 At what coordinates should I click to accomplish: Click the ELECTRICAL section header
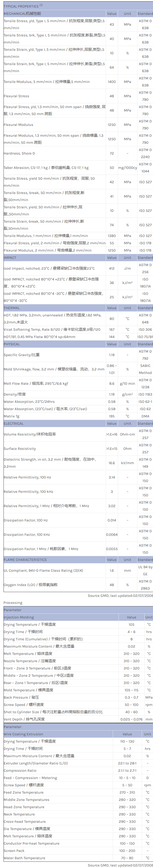coord(14,423)
